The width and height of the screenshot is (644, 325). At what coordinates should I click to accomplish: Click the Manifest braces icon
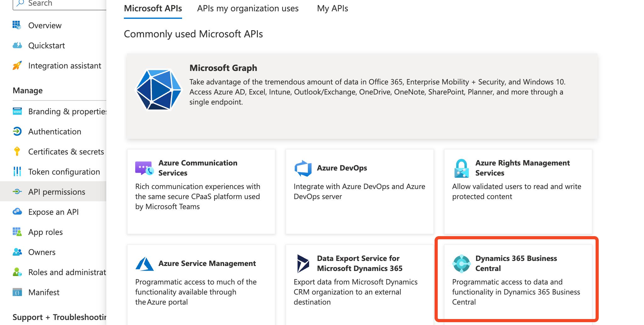[17, 292]
